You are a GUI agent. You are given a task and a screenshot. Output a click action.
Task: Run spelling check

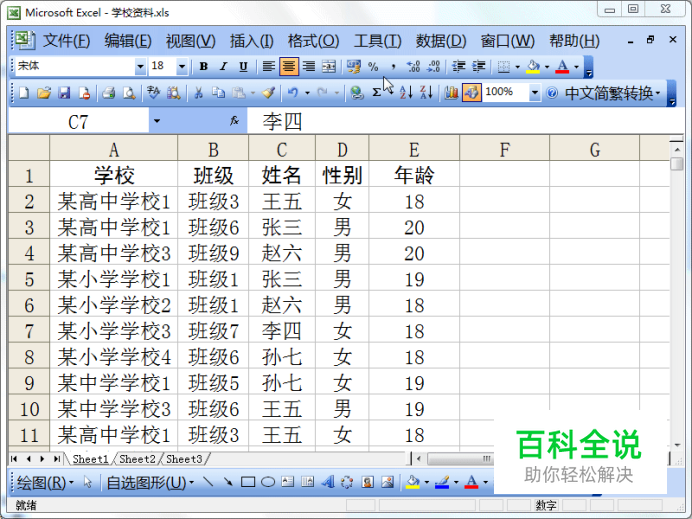[154, 93]
